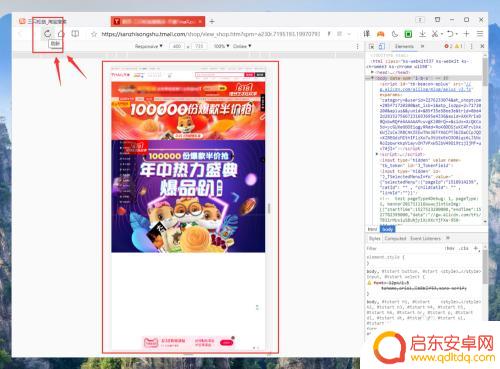Click the pink bottom promotional banner

tap(188, 342)
